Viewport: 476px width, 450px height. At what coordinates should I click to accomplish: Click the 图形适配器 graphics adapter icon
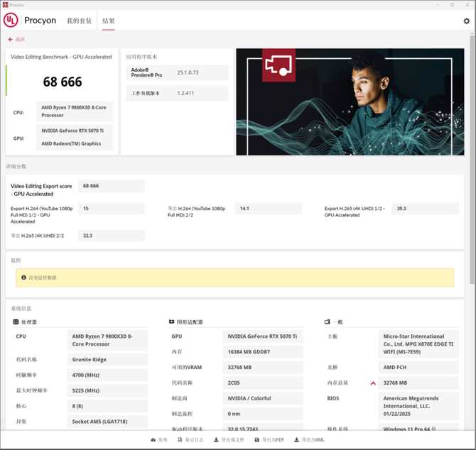click(172, 322)
